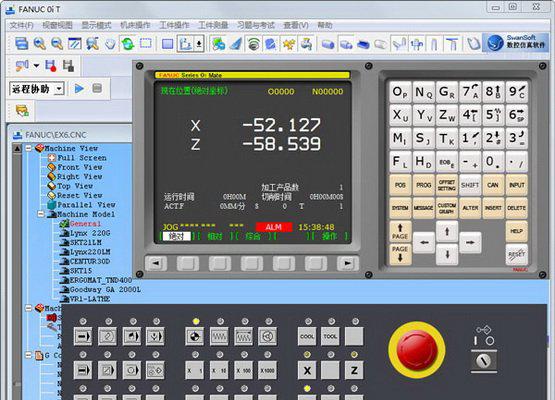This screenshot has height=400, width=555.
Task: Choose the Goodway GA 2000L model
Action: 105,289
